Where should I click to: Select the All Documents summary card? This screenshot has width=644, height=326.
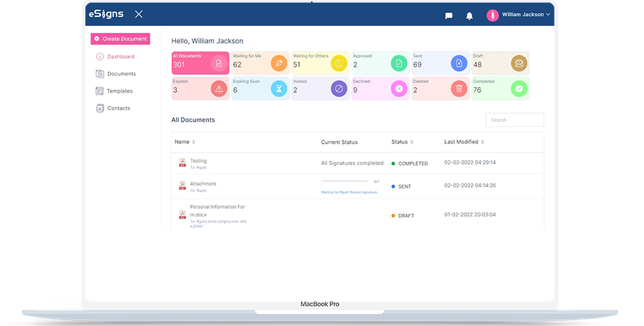tap(201, 63)
